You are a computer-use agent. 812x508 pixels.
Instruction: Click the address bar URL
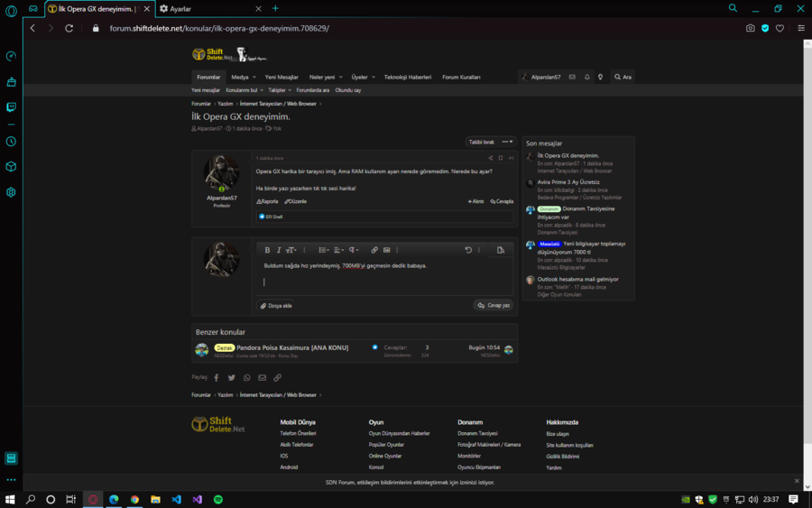219,29
